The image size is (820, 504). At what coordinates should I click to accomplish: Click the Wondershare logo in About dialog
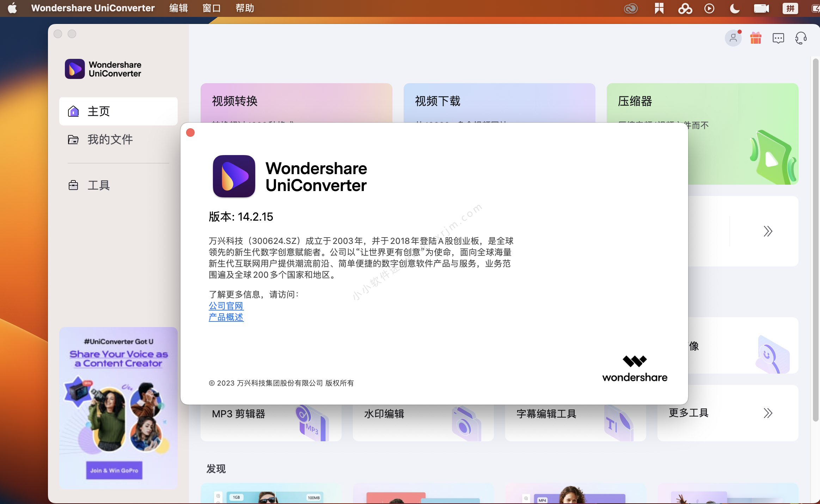click(x=635, y=369)
